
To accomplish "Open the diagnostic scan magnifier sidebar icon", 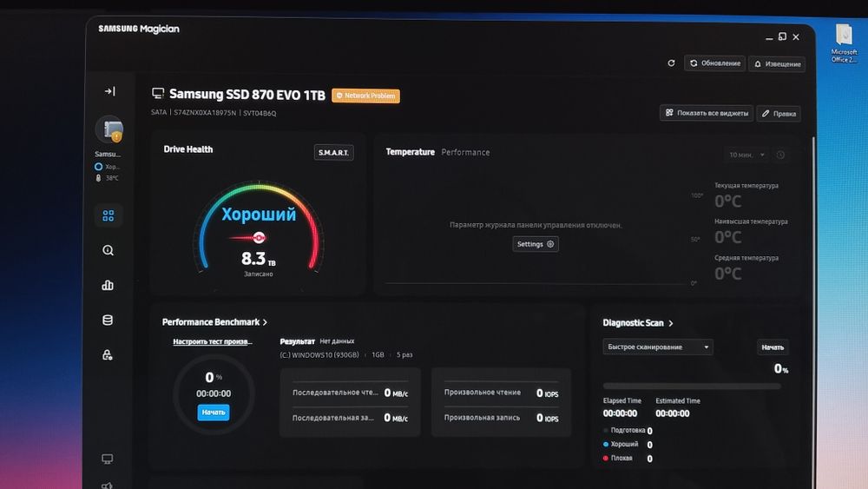I will [x=108, y=250].
